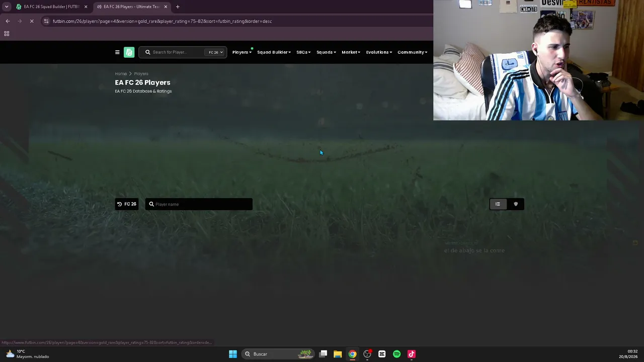
Task: Open TikTok from the taskbar
Action: 412,354
